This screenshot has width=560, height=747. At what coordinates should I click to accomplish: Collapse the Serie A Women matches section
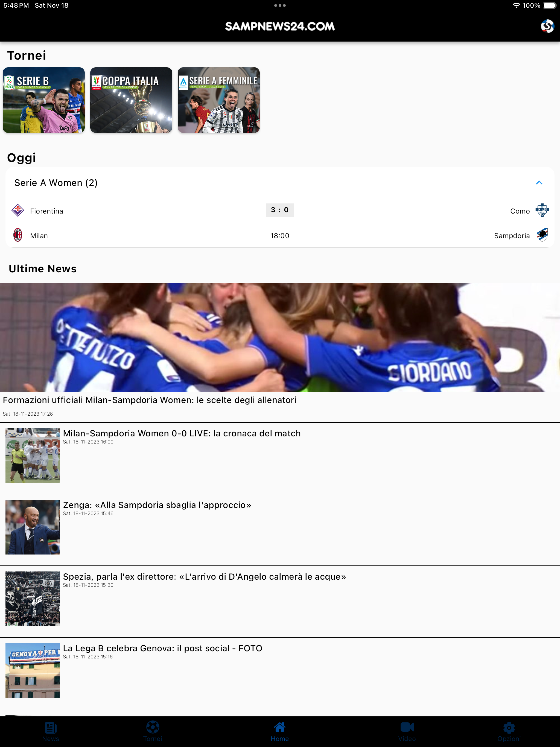[539, 183]
